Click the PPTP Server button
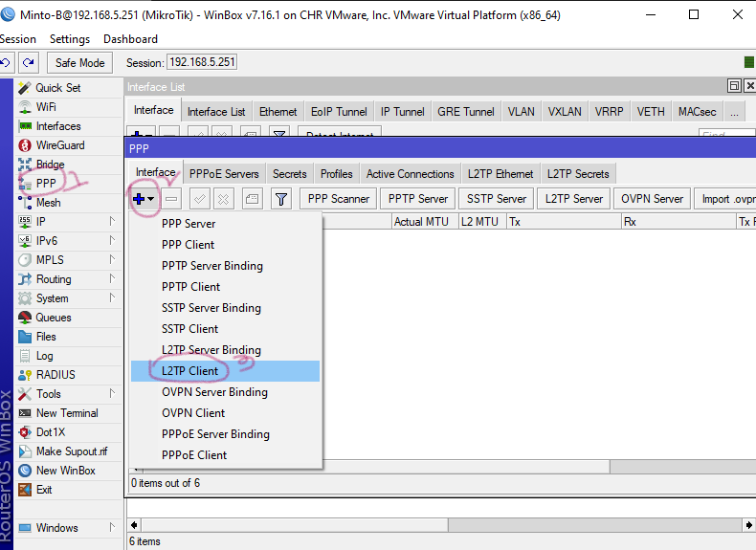The height and width of the screenshot is (550, 756). pos(418,199)
